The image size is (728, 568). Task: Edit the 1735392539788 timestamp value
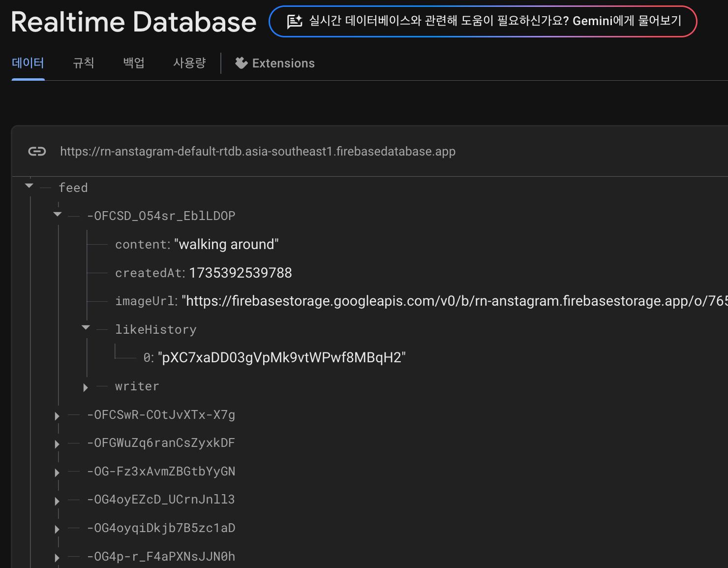tap(241, 273)
